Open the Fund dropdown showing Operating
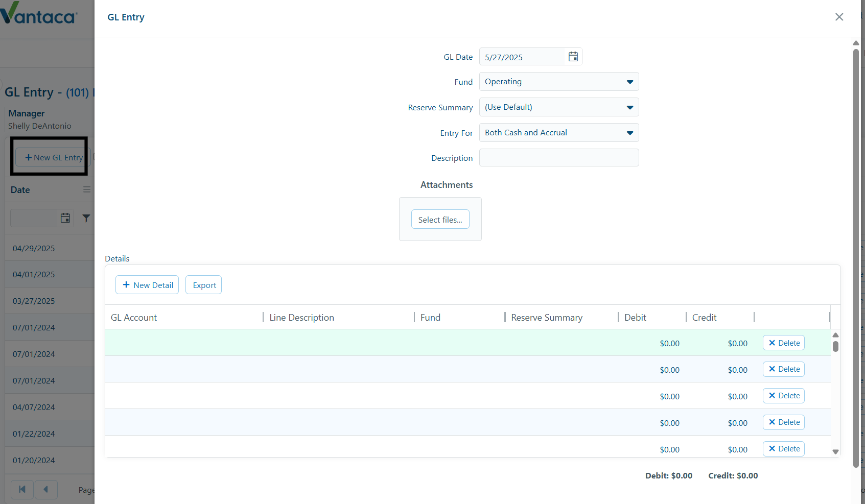 point(629,81)
